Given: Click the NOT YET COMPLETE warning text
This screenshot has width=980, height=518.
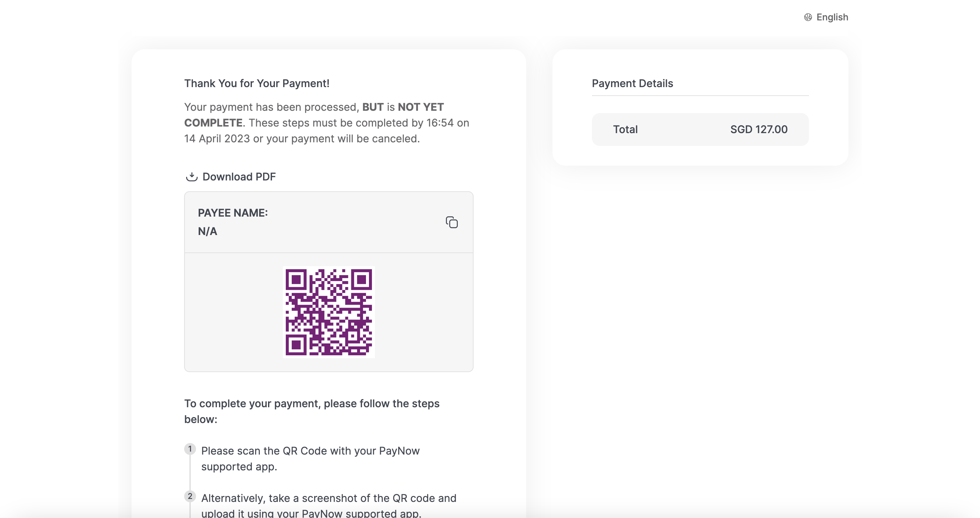Looking at the screenshot, I should (x=420, y=107).
